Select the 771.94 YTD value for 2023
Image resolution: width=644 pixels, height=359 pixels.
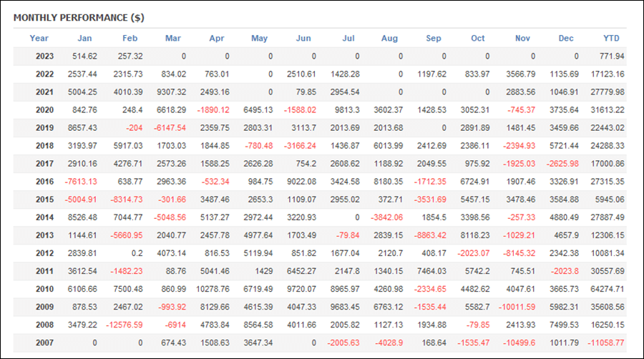[612, 56]
